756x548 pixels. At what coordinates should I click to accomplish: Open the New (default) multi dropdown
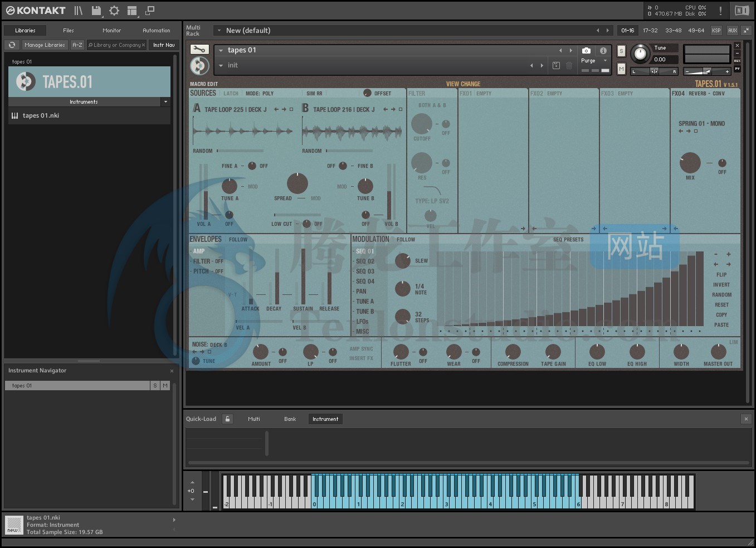(219, 31)
